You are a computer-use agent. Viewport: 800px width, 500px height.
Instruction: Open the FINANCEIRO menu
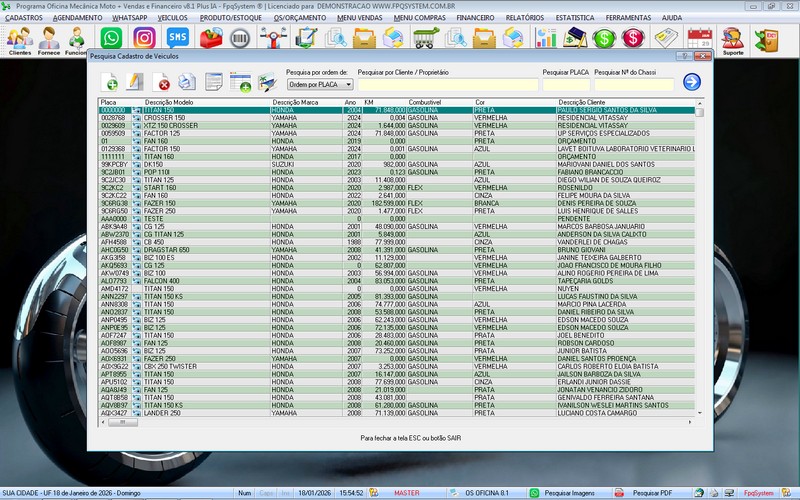475,17
